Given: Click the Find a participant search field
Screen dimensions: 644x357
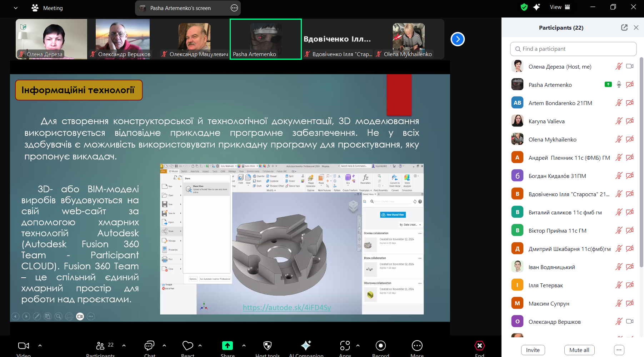Looking at the screenshot, I should tap(573, 49).
